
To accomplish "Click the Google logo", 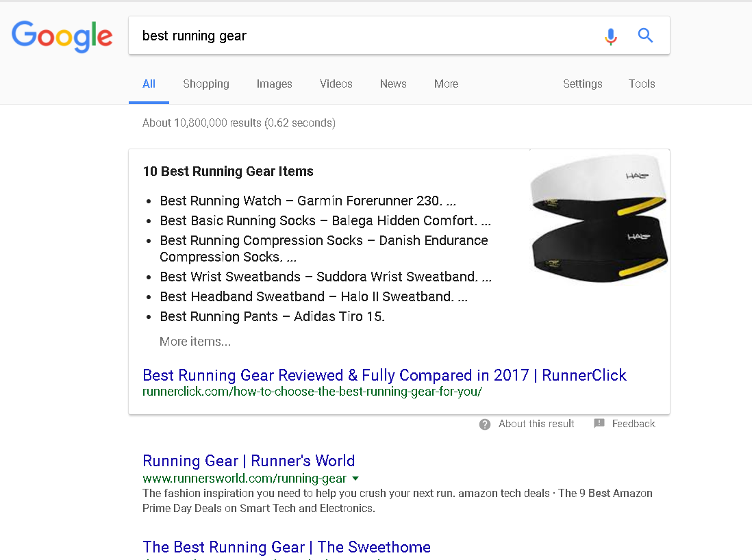I will click(62, 36).
